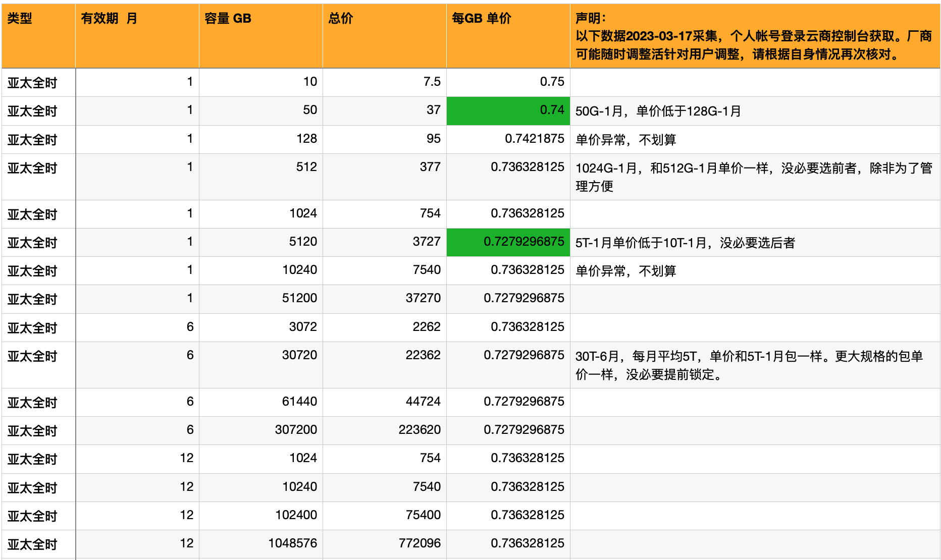Click total price 772096 cell
The height and width of the screenshot is (560, 941).
[x=385, y=544]
